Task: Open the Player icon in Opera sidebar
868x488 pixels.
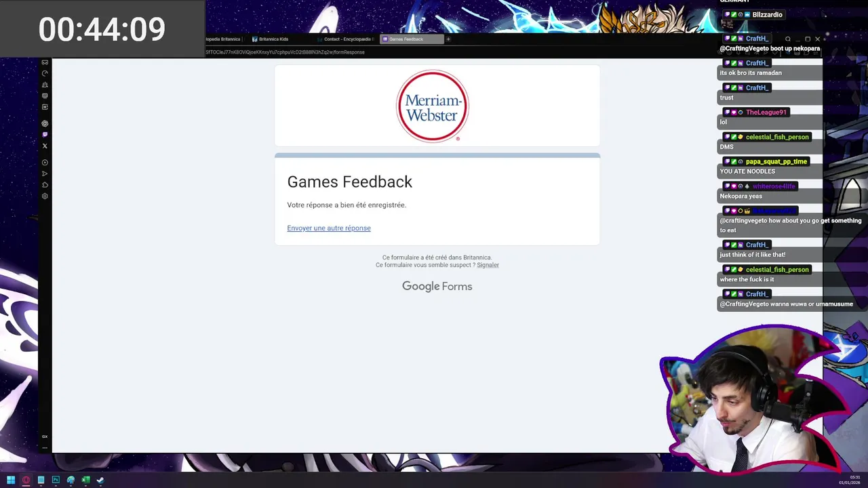Action: [45, 163]
